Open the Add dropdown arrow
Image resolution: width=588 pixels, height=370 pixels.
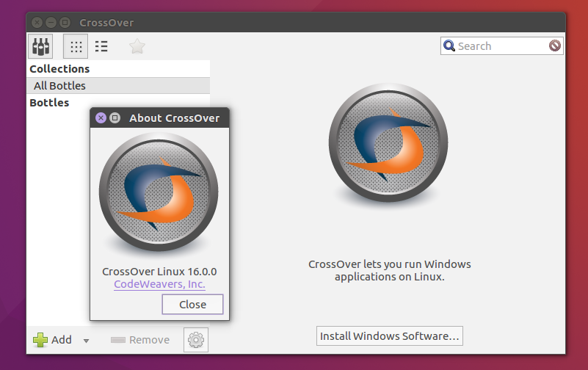click(x=86, y=341)
